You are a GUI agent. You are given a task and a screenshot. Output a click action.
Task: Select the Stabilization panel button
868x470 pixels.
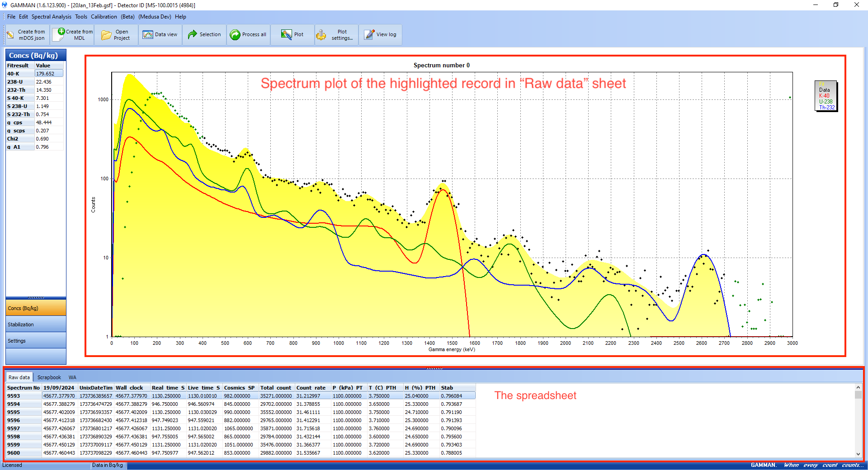click(x=36, y=324)
